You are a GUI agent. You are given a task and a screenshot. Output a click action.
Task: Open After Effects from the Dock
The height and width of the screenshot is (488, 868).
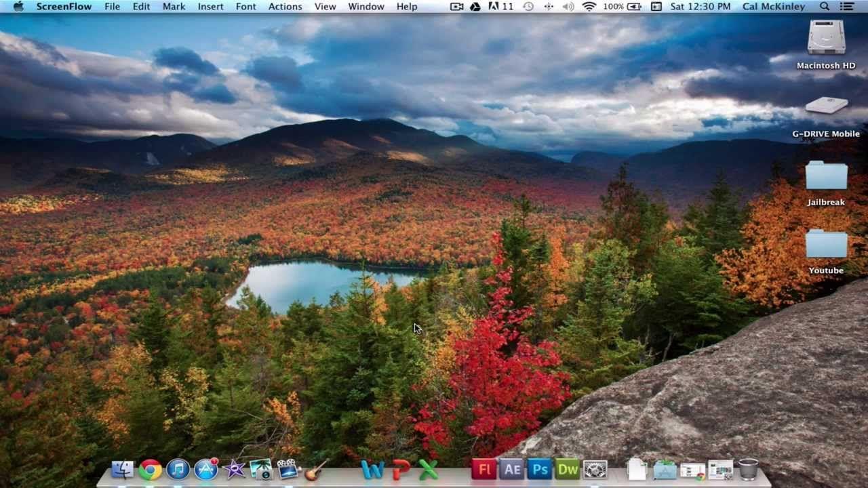(x=512, y=468)
